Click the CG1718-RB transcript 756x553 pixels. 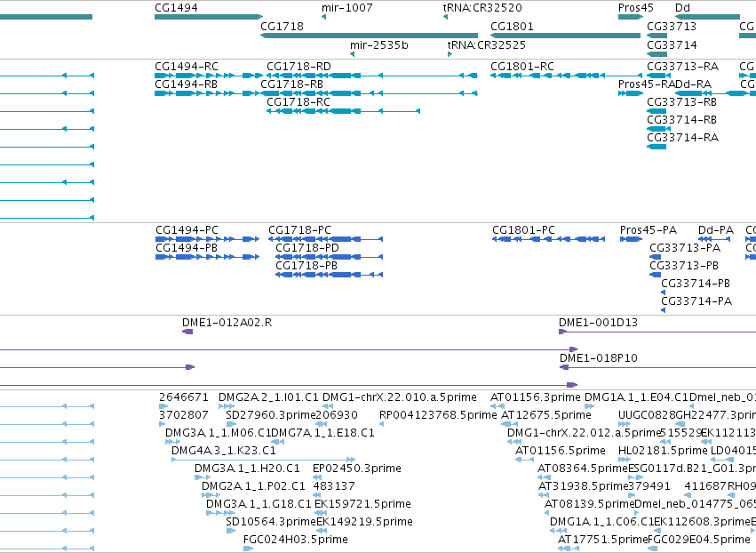(x=369, y=93)
